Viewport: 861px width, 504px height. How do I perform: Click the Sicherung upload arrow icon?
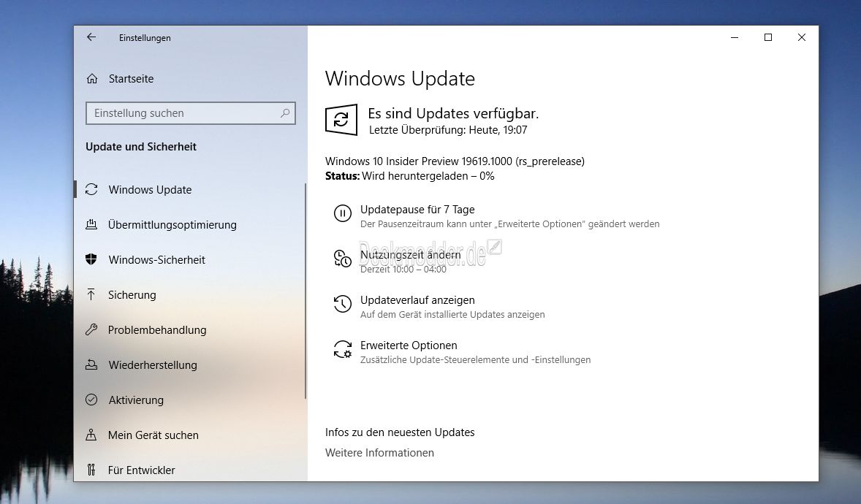91,295
